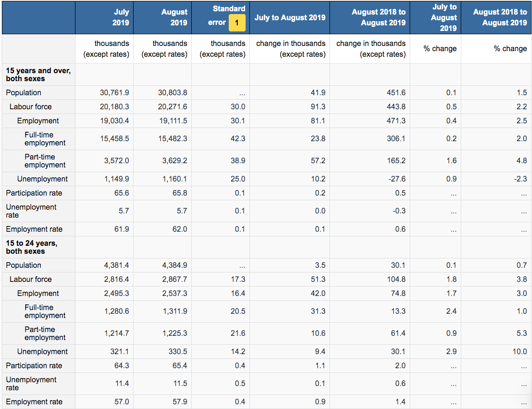Click the youth standard error 17.3
Screen dimensions: 532x409
pos(238,280)
